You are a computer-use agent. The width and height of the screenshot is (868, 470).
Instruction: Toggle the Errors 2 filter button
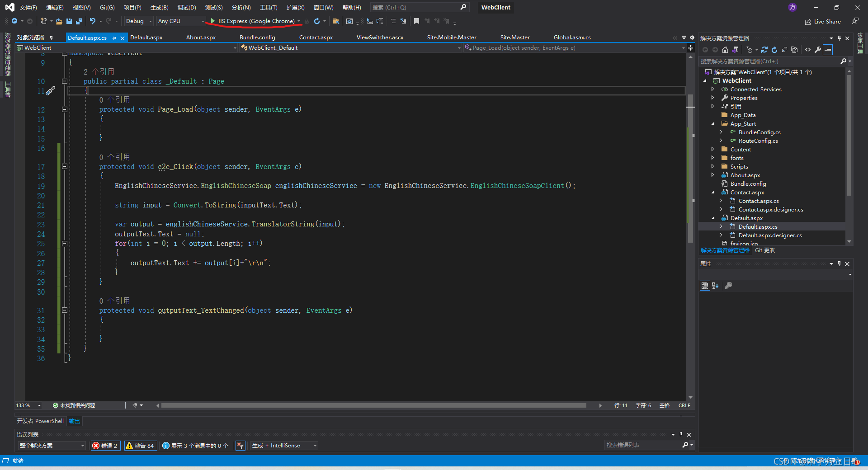click(x=105, y=446)
